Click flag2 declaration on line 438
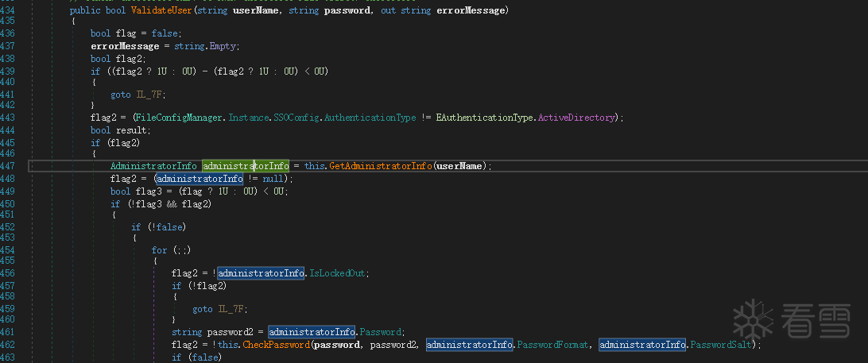 click(129, 59)
